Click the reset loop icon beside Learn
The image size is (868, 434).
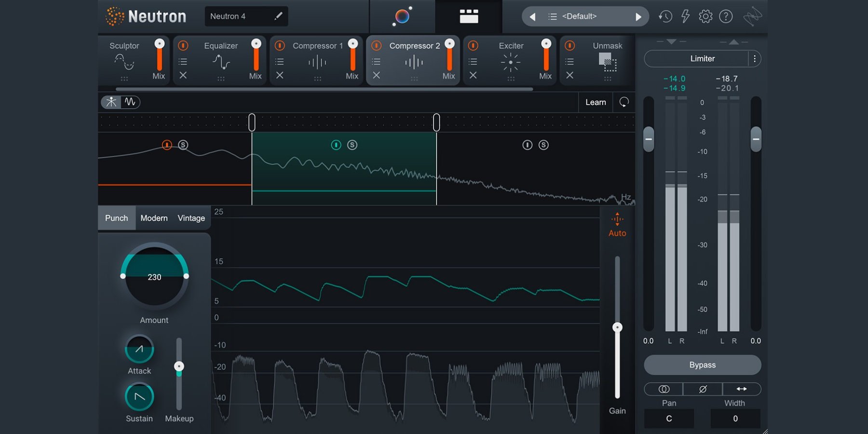[624, 102]
